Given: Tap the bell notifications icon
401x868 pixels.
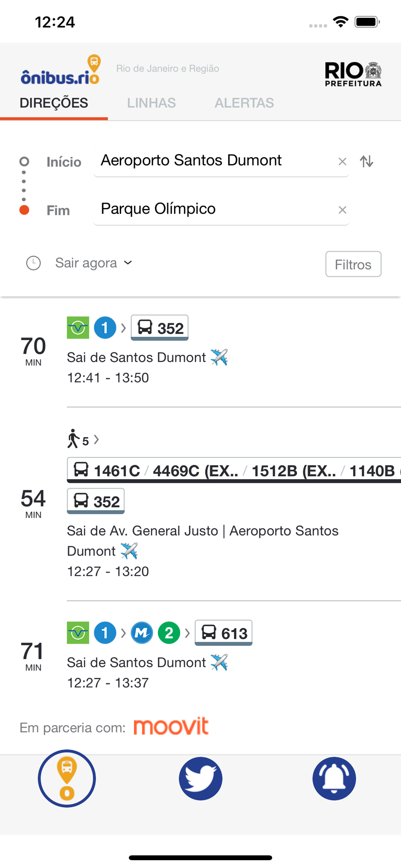Looking at the screenshot, I should [x=334, y=778].
